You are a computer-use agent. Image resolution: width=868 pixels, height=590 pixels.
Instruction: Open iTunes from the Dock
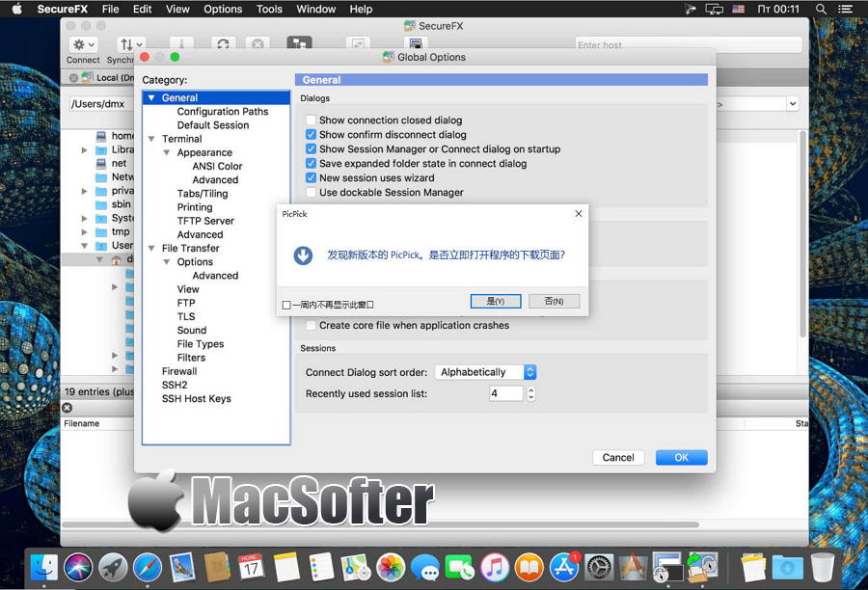tap(495, 567)
